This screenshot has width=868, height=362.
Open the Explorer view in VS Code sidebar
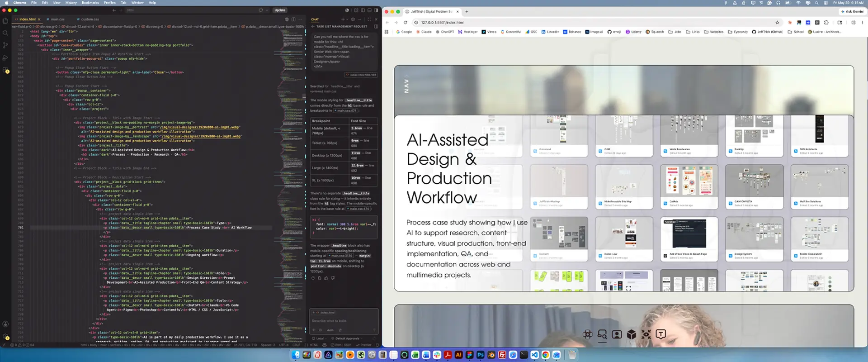click(5, 21)
